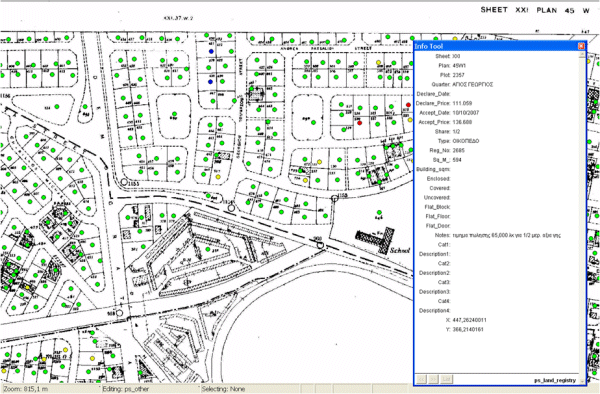The height and width of the screenshot is (394, 600).
Task: Click the Info Tool scrollbar up arrow
Action: (x=582, y=55)
